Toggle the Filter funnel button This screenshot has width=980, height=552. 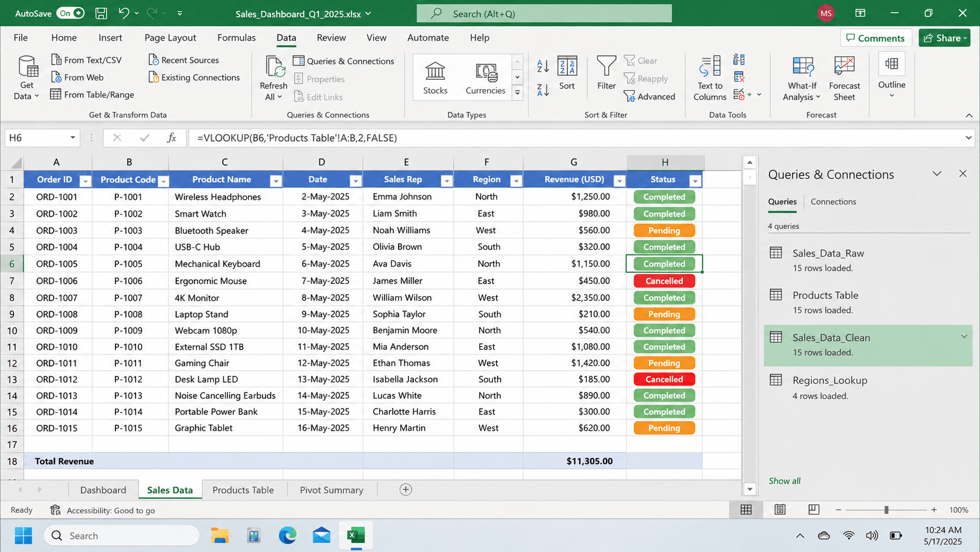click(607, 73)
